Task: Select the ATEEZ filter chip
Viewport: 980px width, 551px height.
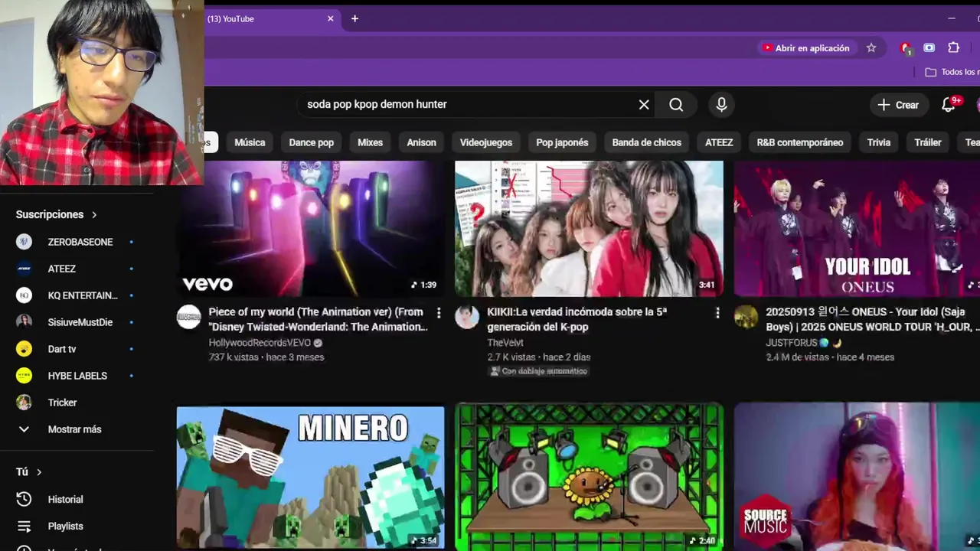Action: 719,142
